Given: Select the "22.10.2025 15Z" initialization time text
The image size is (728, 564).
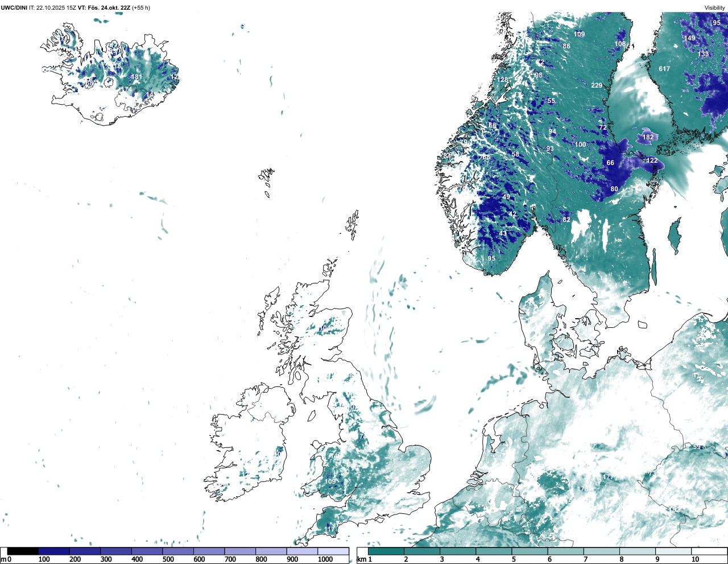Looking at the screenshot, I should point(56,8).
